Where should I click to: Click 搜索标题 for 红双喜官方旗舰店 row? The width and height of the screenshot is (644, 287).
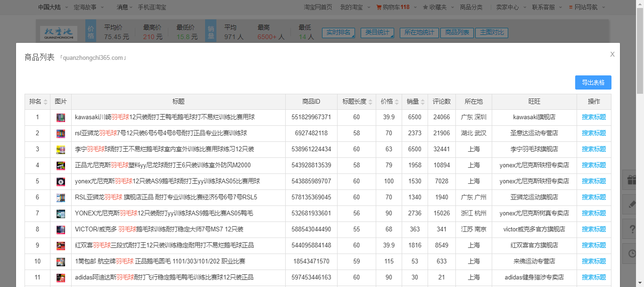(x=594, y=246)
